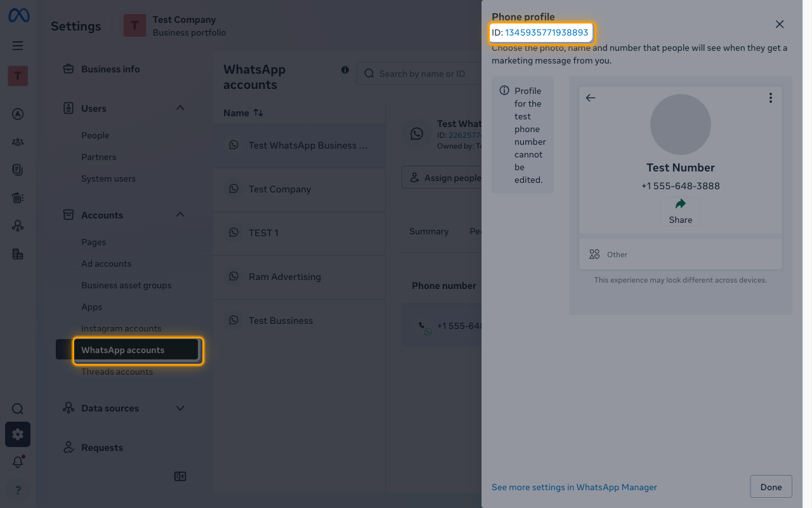Click the Share button in preview

[681, 211]
